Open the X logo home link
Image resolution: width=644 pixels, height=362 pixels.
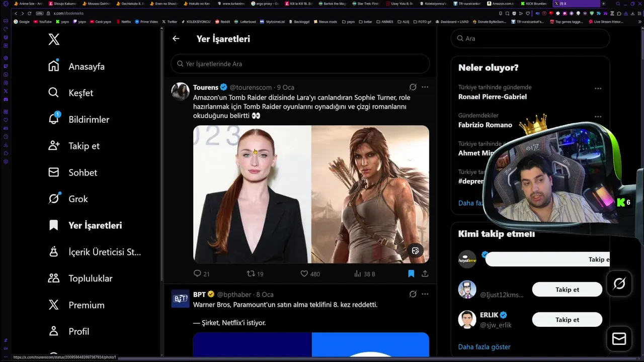(x=54, y=39)
